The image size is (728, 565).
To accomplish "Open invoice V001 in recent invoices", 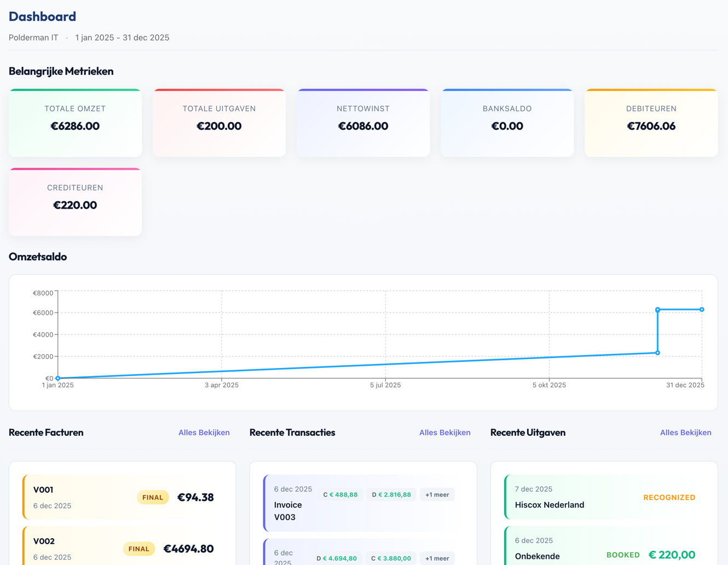I will [77, 497].
